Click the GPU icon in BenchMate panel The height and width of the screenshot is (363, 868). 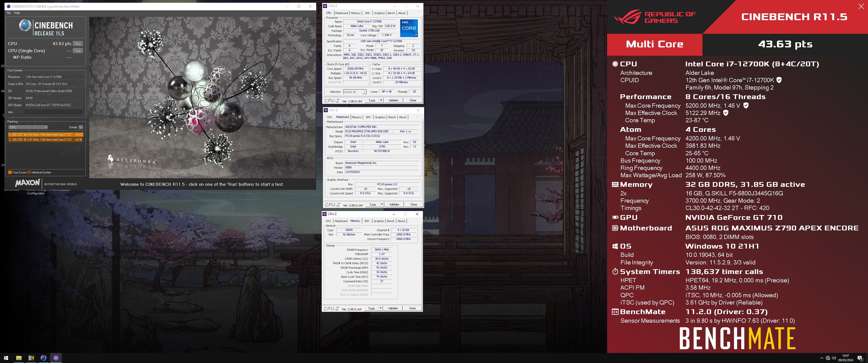[x=615, y=218]
